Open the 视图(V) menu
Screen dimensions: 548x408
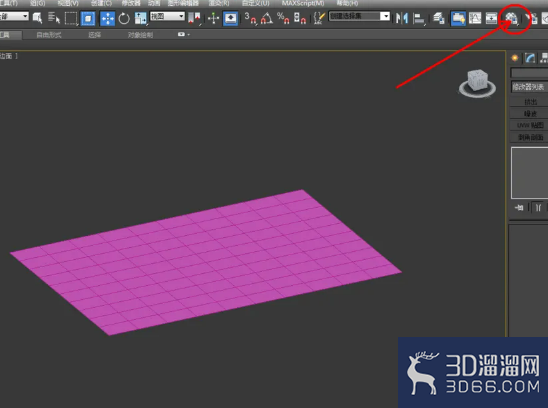(68, 3)
